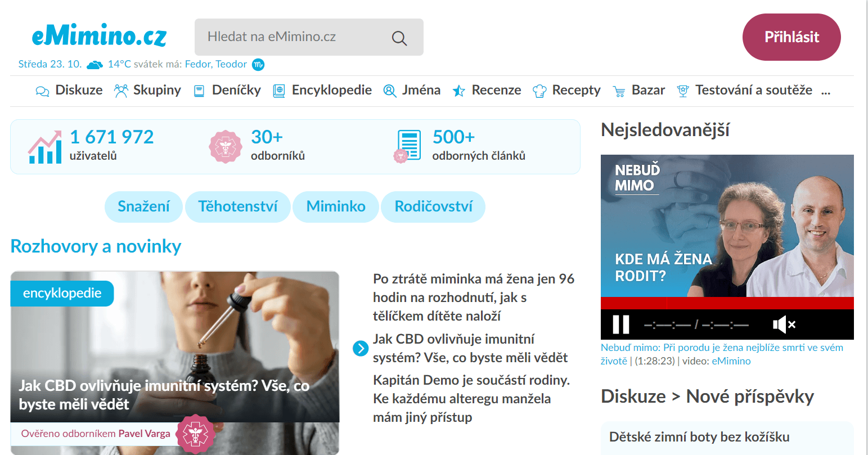This screenshot has width=868, height=455.
Task: Open the Pavel Varga expert link
Action: click(x=144, y=434)
